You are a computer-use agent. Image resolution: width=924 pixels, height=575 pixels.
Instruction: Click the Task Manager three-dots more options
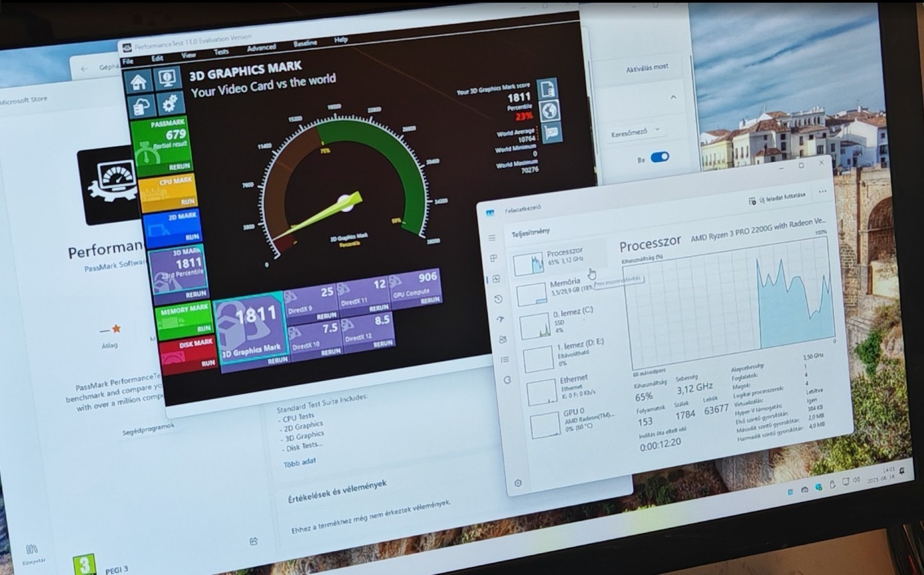(822, 191)
